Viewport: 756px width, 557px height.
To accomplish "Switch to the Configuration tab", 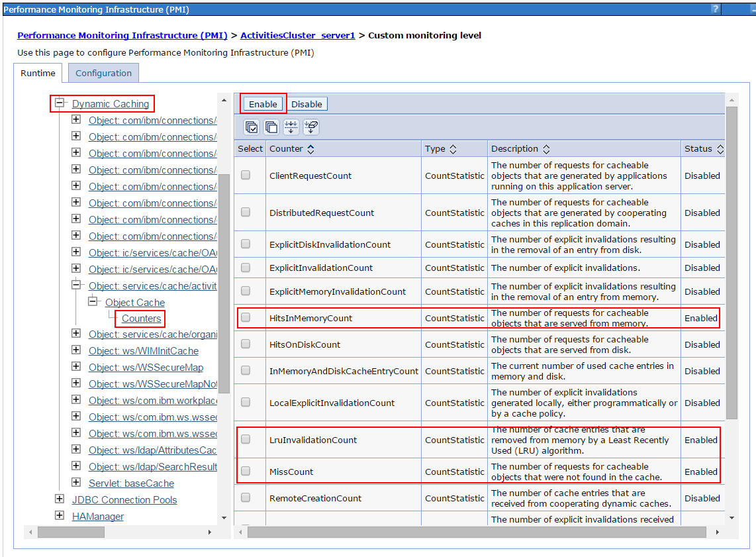I will point(103,74).
